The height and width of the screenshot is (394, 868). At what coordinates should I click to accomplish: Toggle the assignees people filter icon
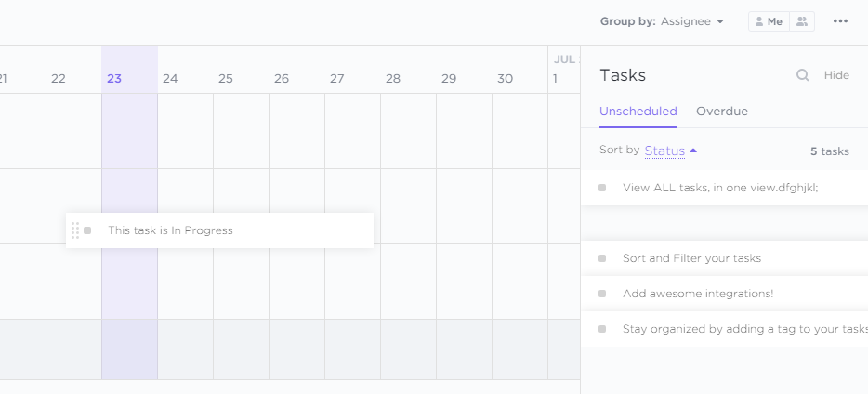coord(802,21)
